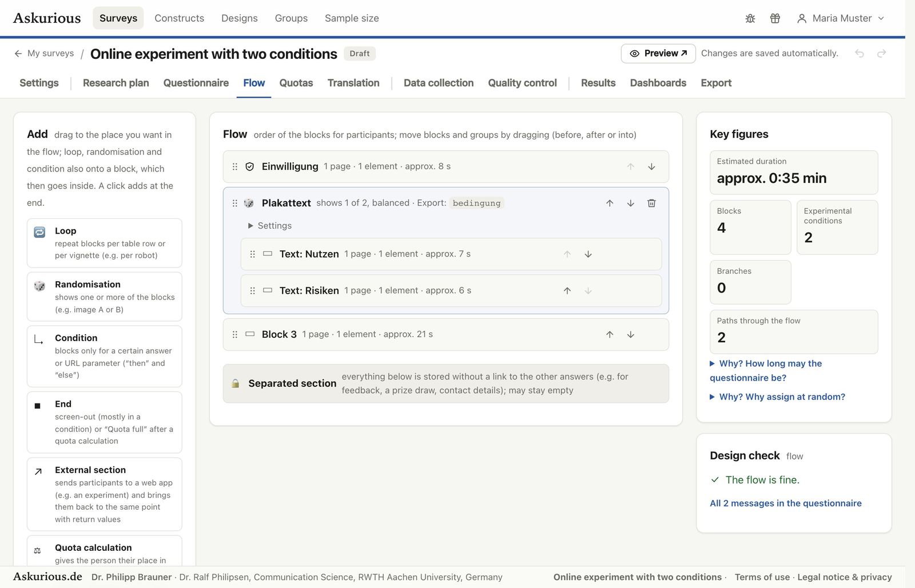Expand Settings of the Plakattext group

coord(270,226)
